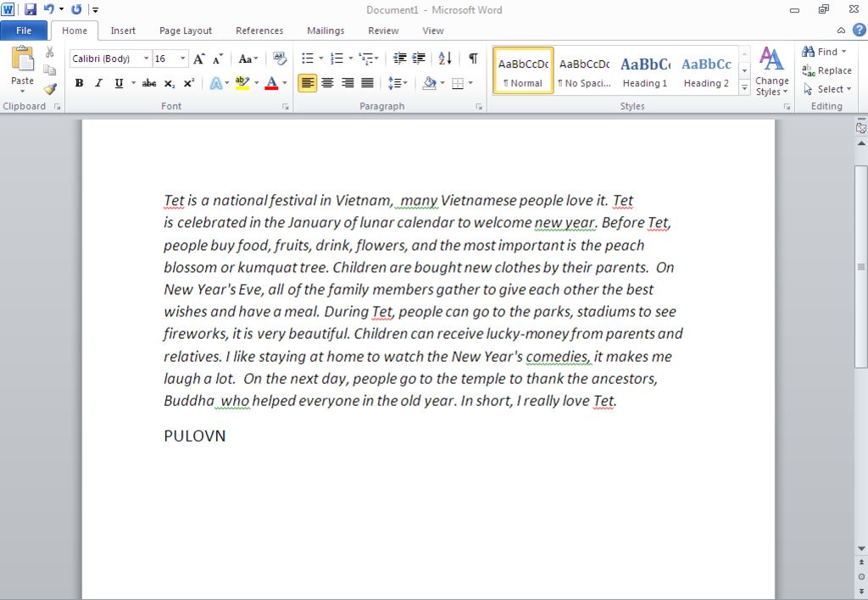The width and height of the screenshot is (868, 600).
Task: Open the File tab
Action: [x=24, y=31]
